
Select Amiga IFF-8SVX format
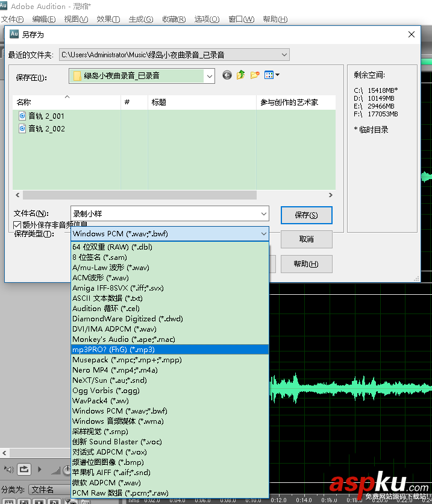(169, 288)
